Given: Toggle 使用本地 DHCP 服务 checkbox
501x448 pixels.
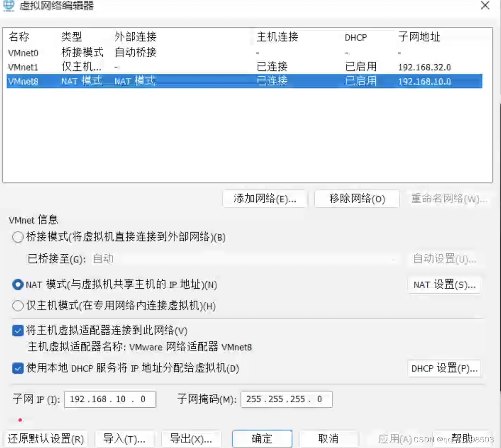Looking at the screenshot, I should [18, 368].
